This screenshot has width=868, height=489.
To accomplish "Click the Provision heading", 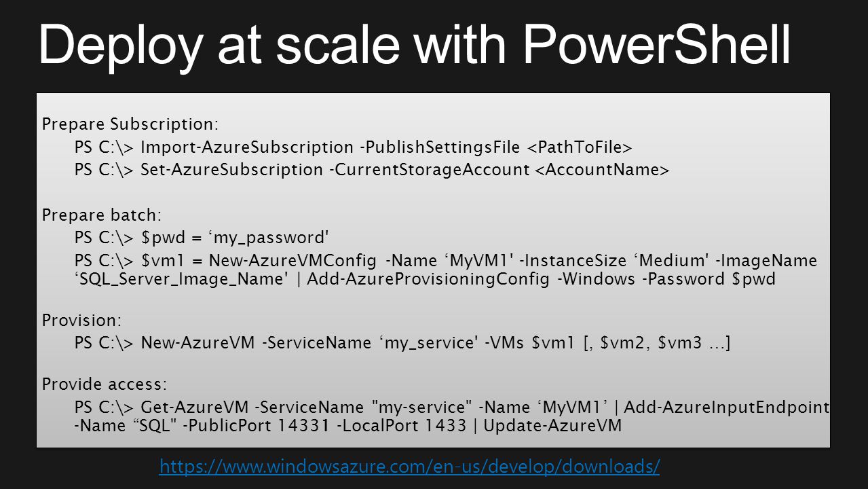I will 82,321.
